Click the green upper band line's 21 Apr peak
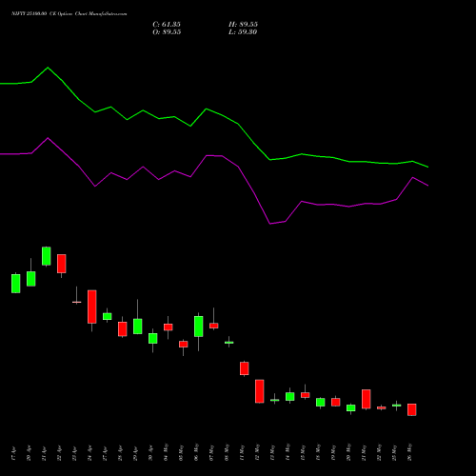This screenshot has width=476, height=476. point(48,68)
